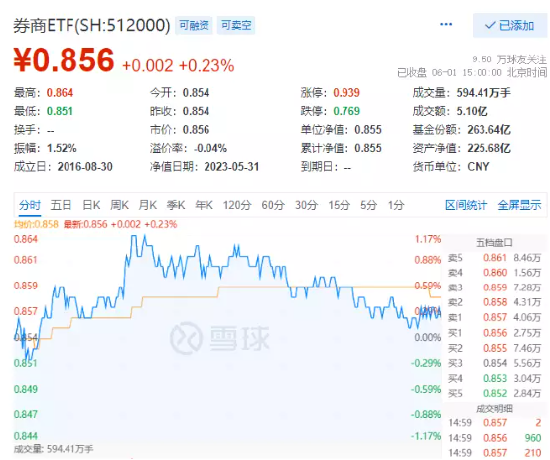
Task: Open 区间统计 range statistics
Action: point(466,205)
